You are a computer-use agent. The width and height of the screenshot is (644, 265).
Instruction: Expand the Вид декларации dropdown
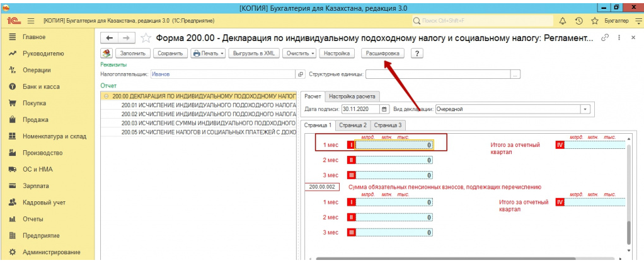[585, 109]
